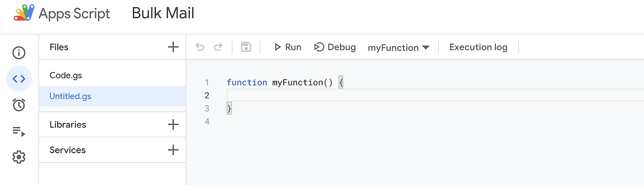This screenshot has width=644, height=185.
Task: Open the project Overview info icon
Action: [19, 53]
